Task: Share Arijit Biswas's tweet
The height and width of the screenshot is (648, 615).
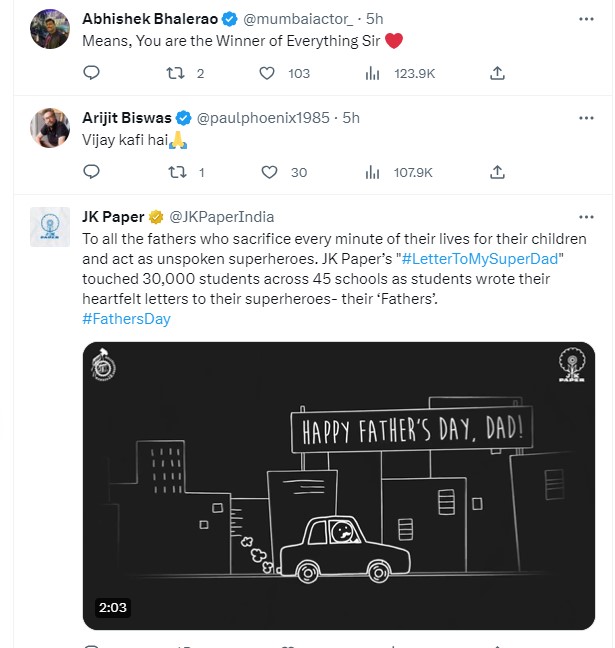Action: (497, 172)
